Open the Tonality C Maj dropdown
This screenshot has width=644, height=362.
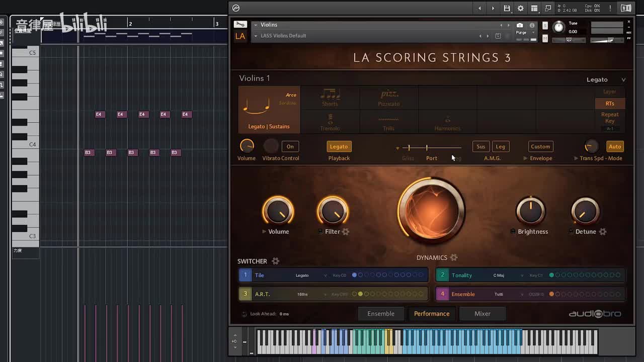click(x=508, y=275)
